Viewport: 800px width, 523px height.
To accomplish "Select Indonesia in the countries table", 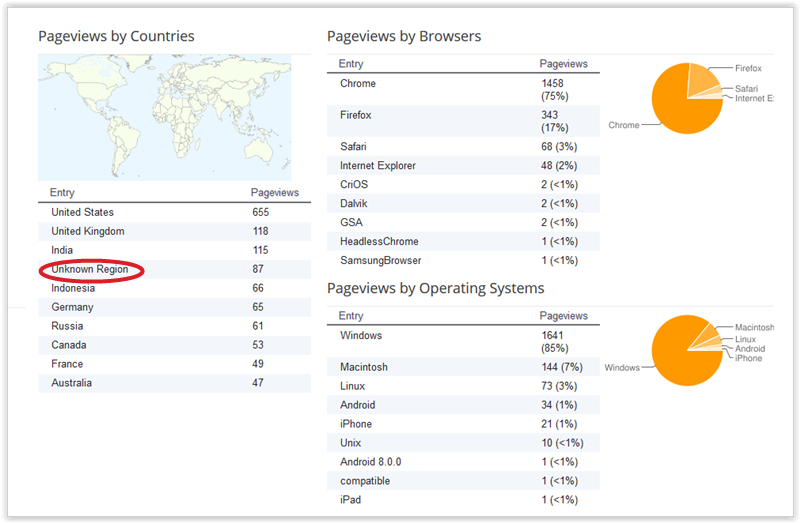I will pos(73,288).
